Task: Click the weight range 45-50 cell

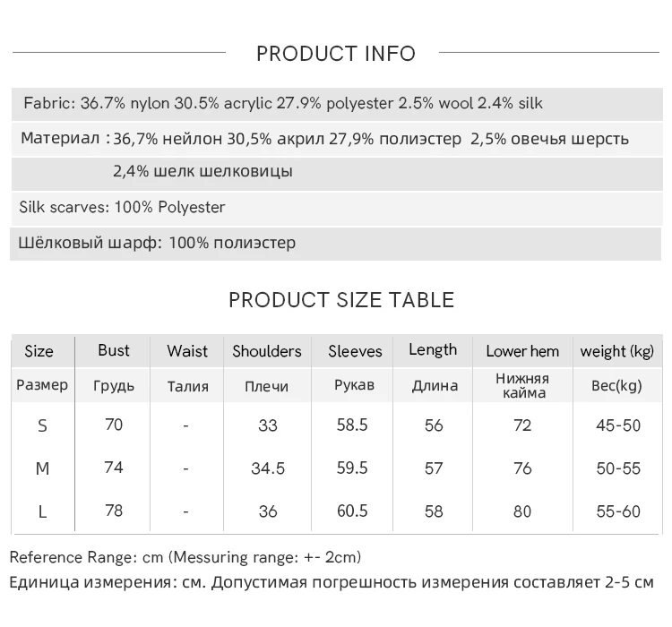Action: (618, 425)
